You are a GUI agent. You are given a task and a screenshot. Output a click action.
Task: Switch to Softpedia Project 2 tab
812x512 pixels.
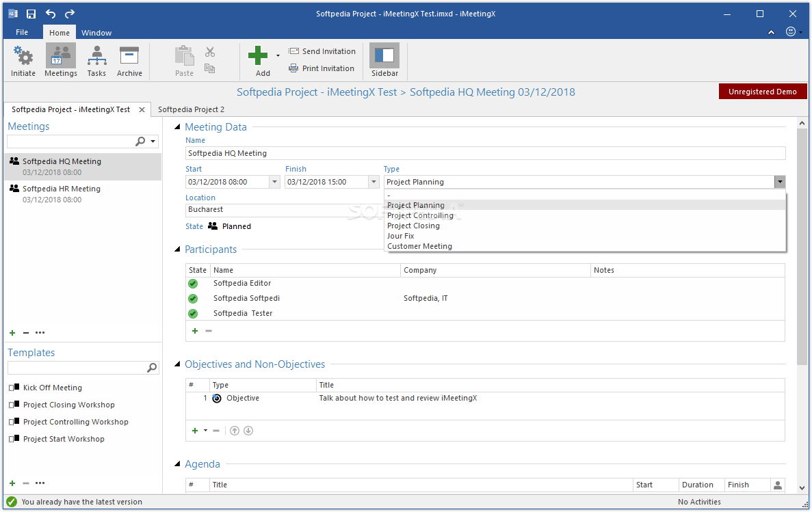(191, 110)
